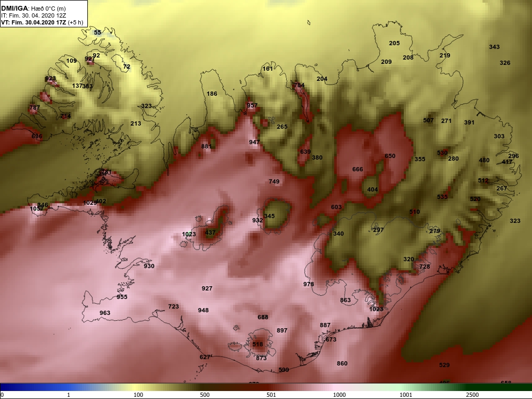Click the map value '1057'
The width and height of the screenshot is (532, 399).
pyautogui.click(x=37, y=209)
